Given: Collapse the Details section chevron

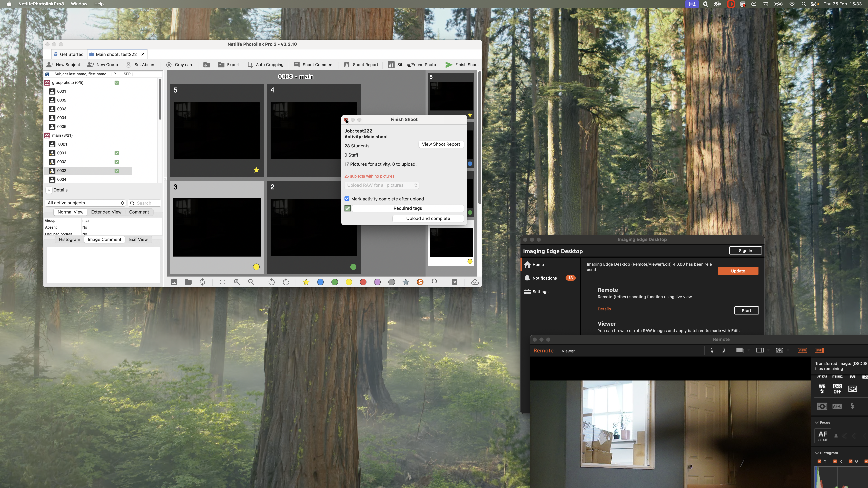Looking at the screenshot, I should tap(49, 190).
